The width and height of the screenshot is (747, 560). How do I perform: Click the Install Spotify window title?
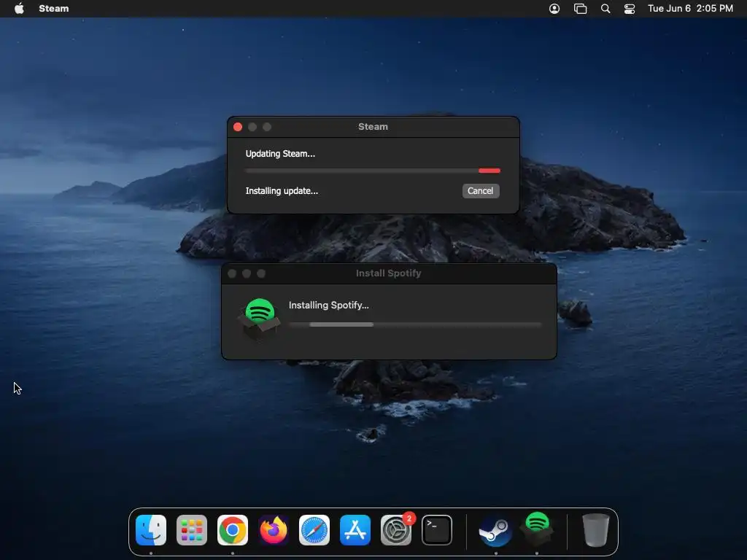click(x=389, y=273)
